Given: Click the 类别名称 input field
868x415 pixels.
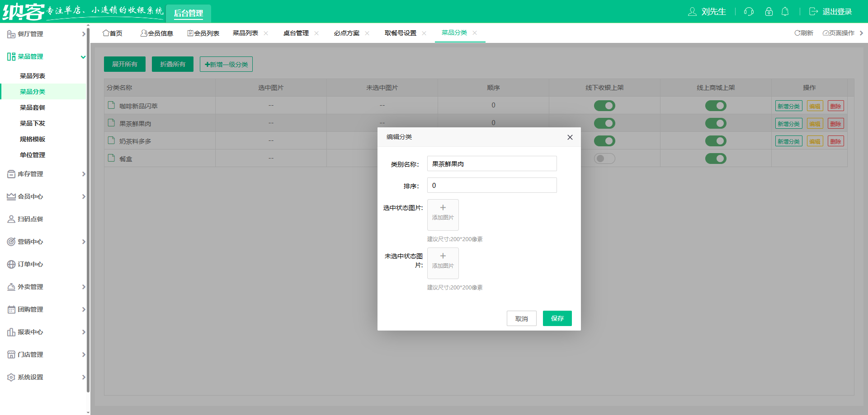Looking at the screenshot, I should pos(491,163).
